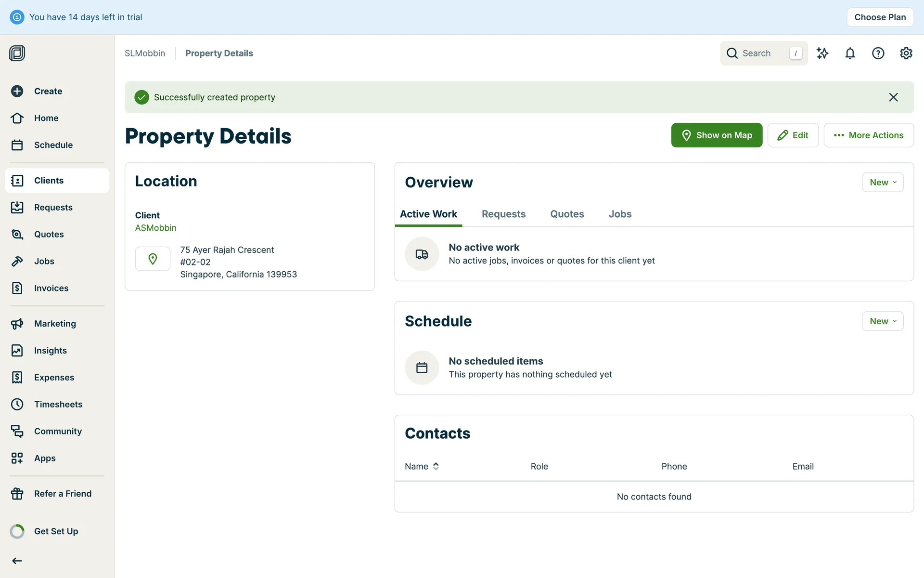The width and height of the screenshot is (924, 578).
Task: Collapse sidebar with left arrow icon
Action: pos(17,561)
